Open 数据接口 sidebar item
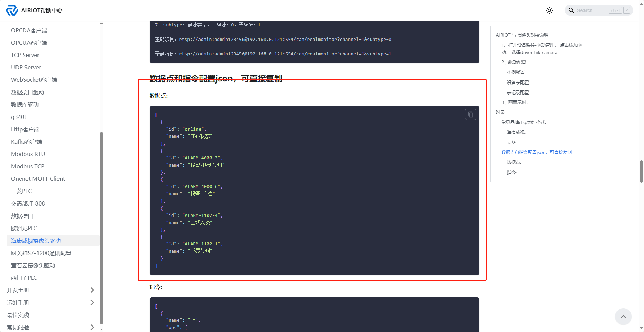 point(22,216)
